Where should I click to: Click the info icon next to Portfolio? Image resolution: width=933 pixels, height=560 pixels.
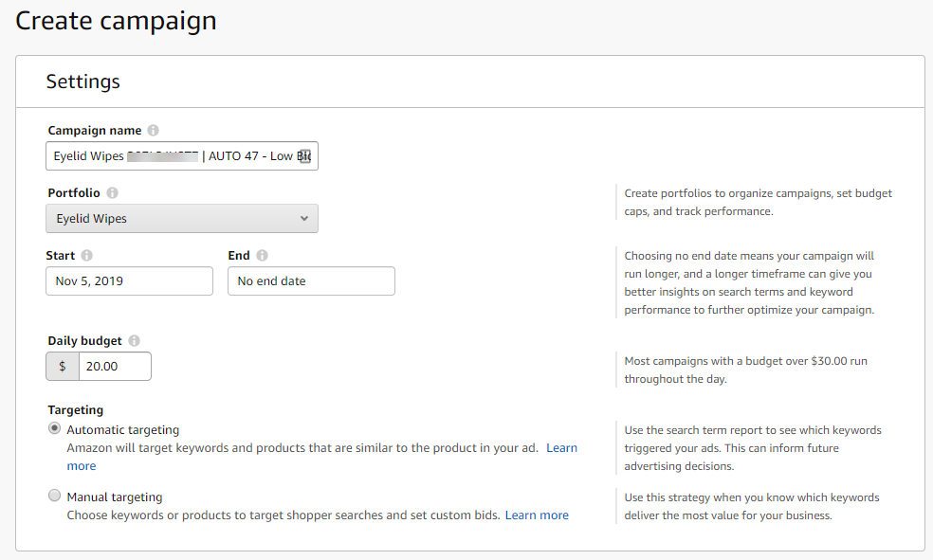tap(113, 193)
